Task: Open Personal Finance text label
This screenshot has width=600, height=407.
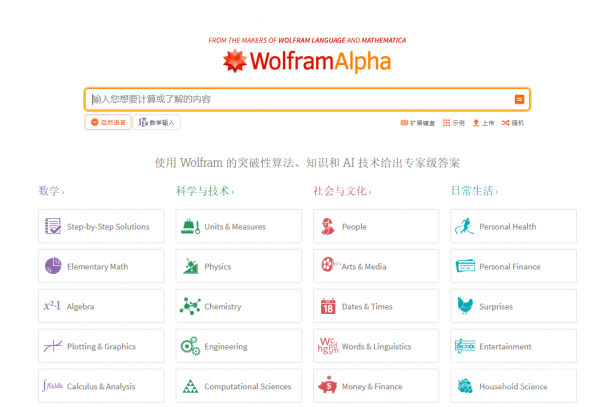Action: pyautogui.click(x=510, y=267)
